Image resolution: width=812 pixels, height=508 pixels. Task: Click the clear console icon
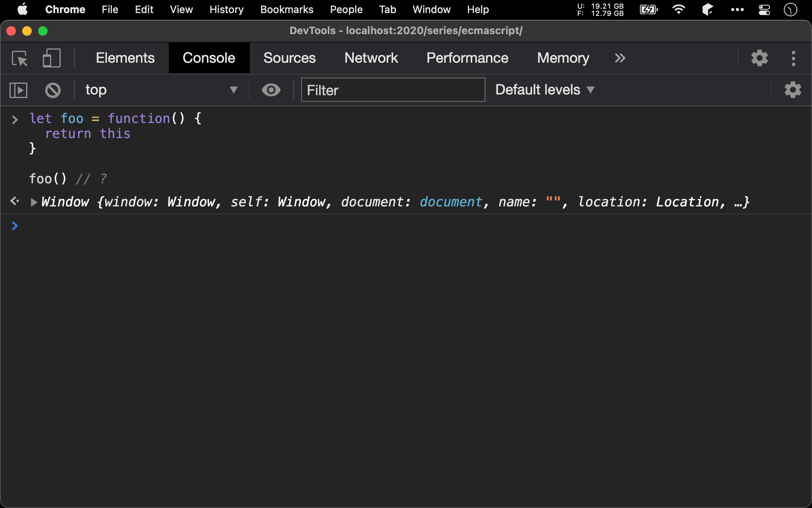point(52,90)
